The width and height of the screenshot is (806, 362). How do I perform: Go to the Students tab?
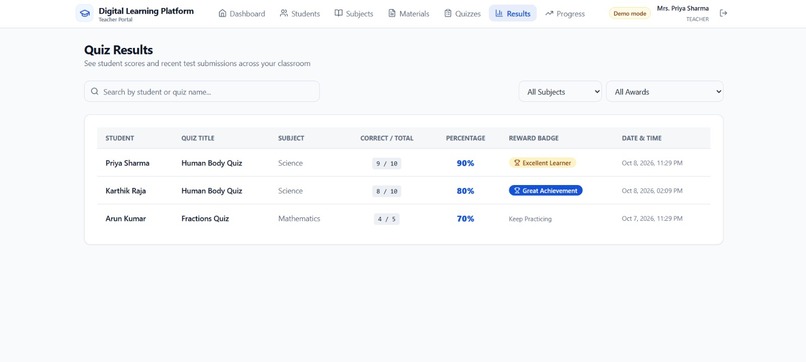tap(300, 14)
